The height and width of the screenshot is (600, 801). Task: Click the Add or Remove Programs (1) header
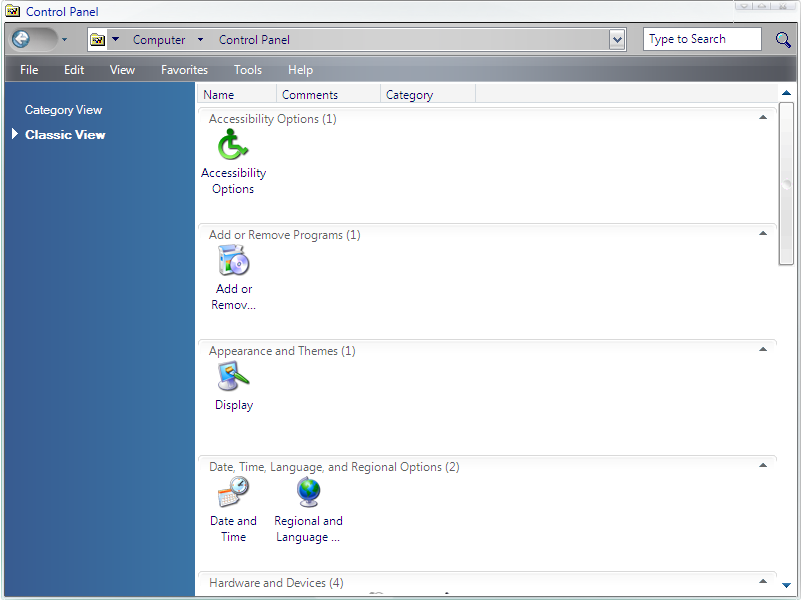[x=285, y=235]
